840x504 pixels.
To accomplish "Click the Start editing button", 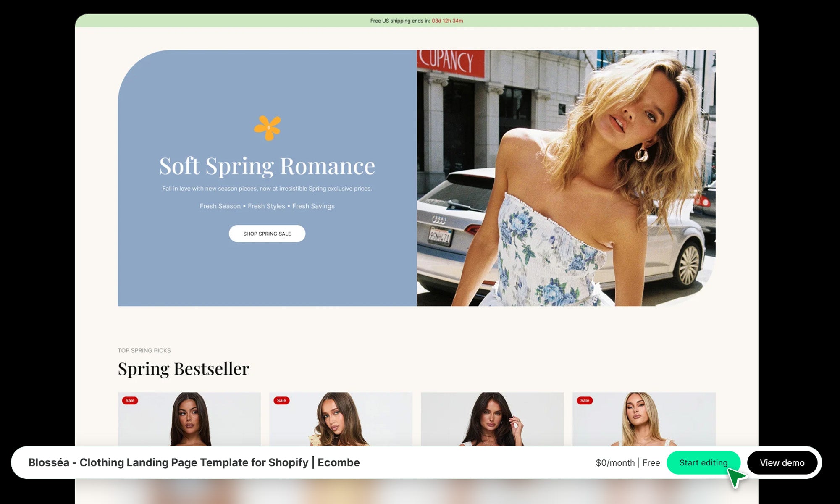I will point(703,462).
